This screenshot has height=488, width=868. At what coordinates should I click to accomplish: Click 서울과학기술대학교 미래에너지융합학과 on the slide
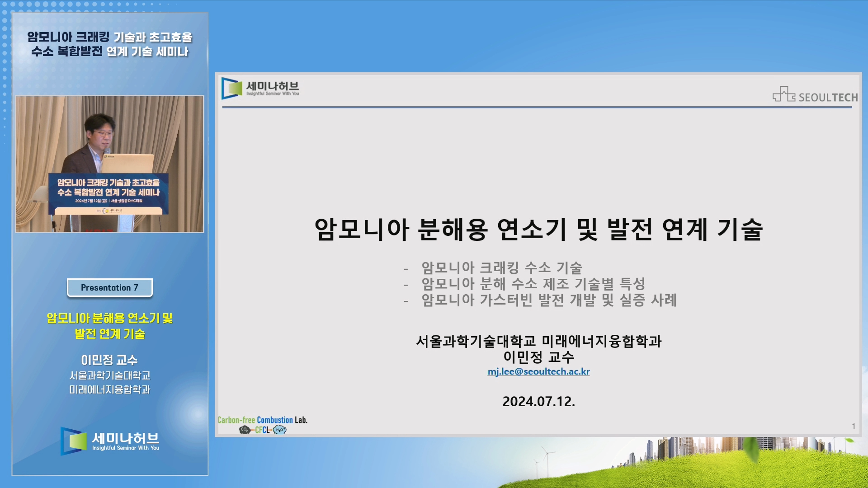[x=538, y=341]
